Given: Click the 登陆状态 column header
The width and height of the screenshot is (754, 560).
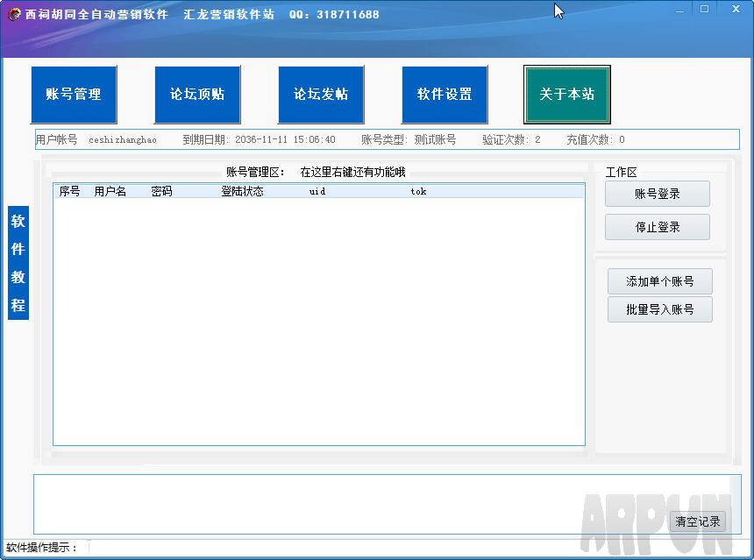Looking at the screenshot, I should [x=242, y=191].
